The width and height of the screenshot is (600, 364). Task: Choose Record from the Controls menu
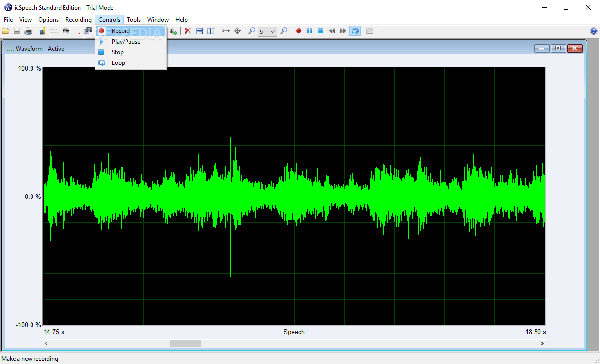tap(131, 31)
